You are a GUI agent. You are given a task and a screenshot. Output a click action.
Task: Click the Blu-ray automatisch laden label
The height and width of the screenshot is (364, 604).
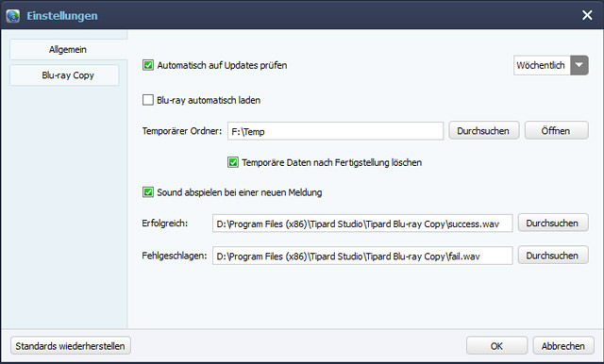click(209, 100)
